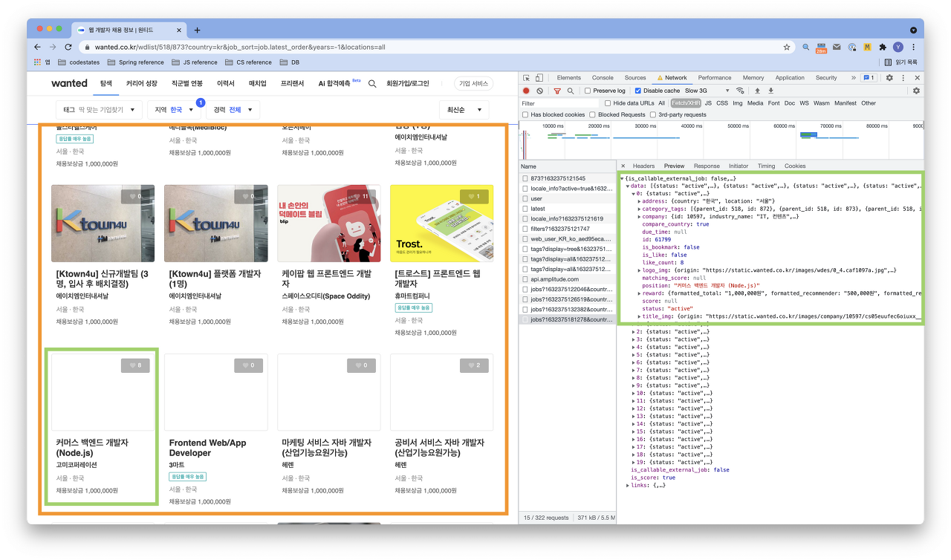Click the mail extension icon in toolbar
This screenshot has width=951, height=560.
(x=837, y=47)
